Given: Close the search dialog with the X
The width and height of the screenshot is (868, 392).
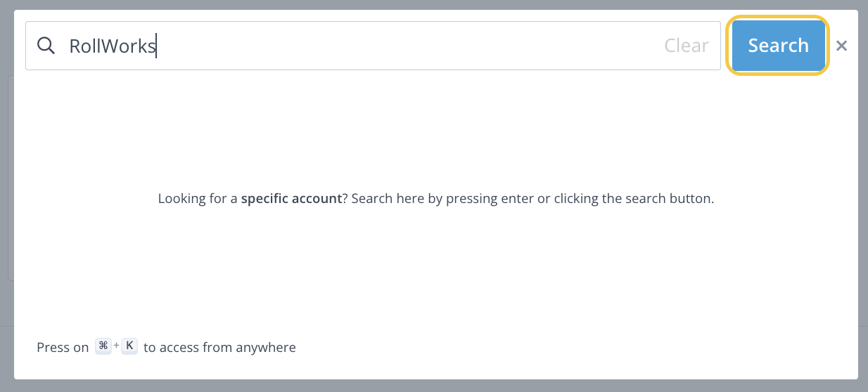Looking at the screenshot, I should pos(841,46).
